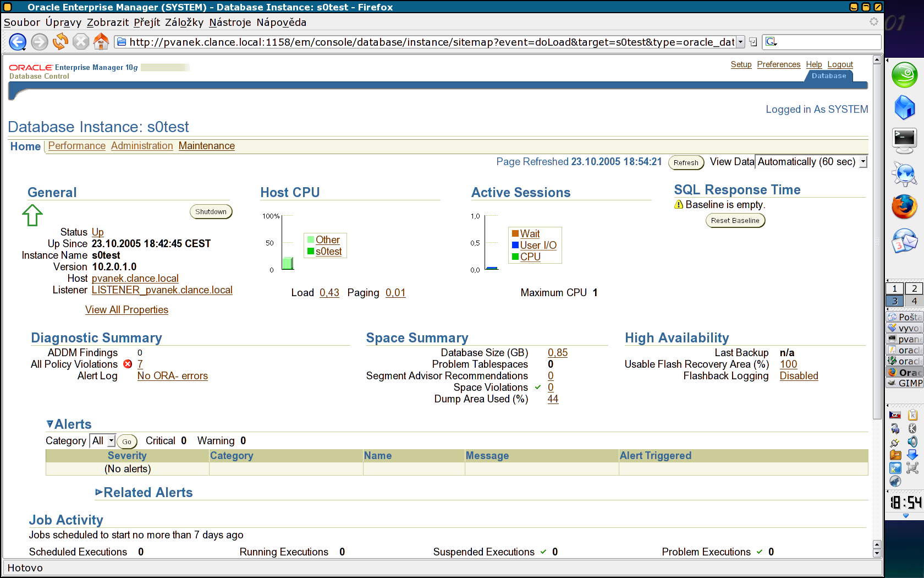Click the browser forward arrow button
Viewport: 924px width, 578px height.
click(x=39, y=42)
